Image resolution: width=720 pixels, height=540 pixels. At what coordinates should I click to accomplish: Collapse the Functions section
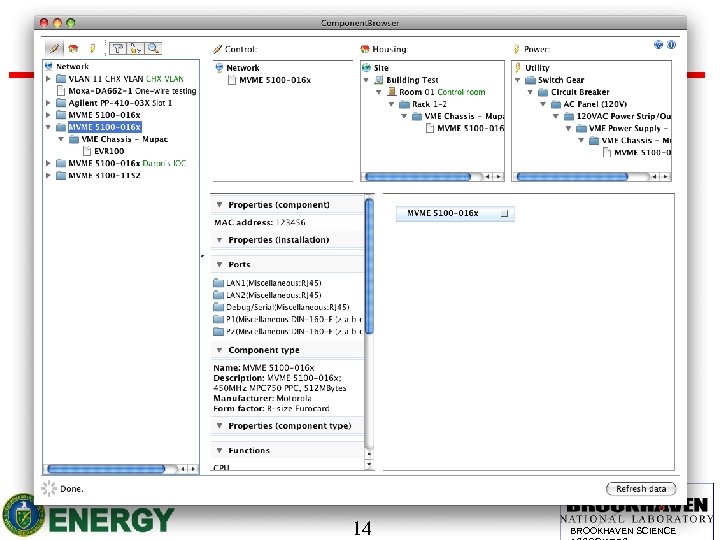click(219, 450)
